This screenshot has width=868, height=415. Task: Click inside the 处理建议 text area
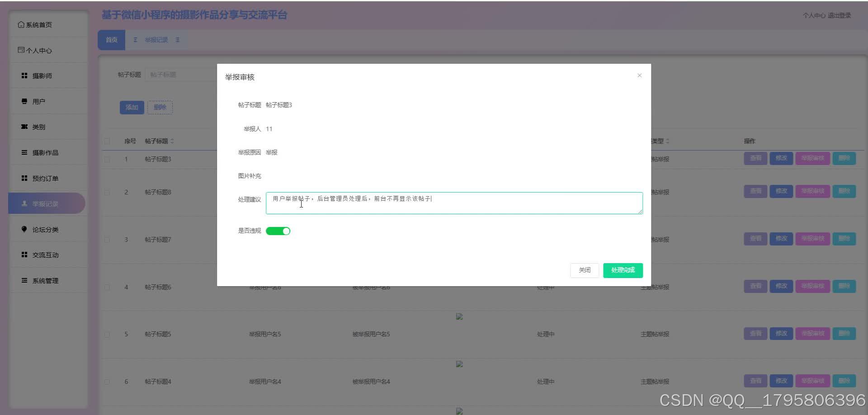click(453, 203)
